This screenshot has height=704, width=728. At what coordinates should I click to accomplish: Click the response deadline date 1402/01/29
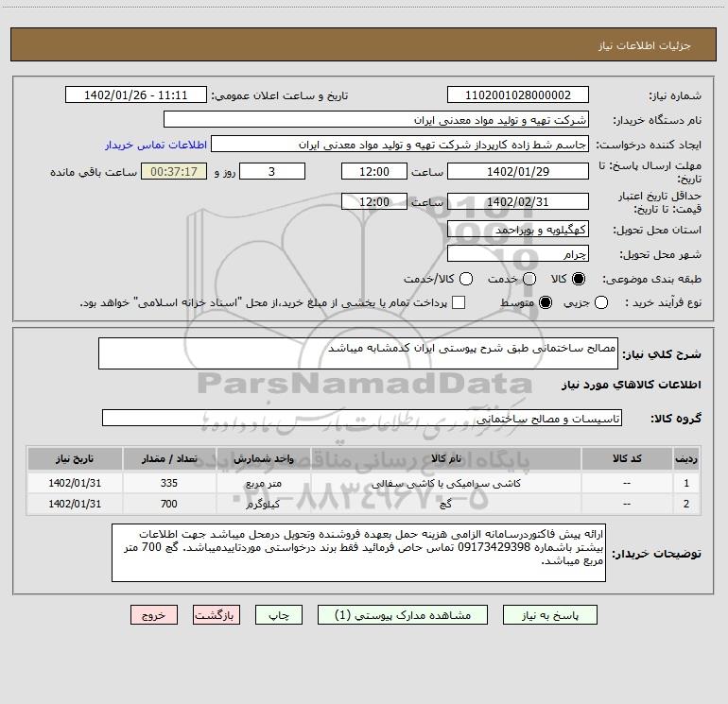[518, 171]
